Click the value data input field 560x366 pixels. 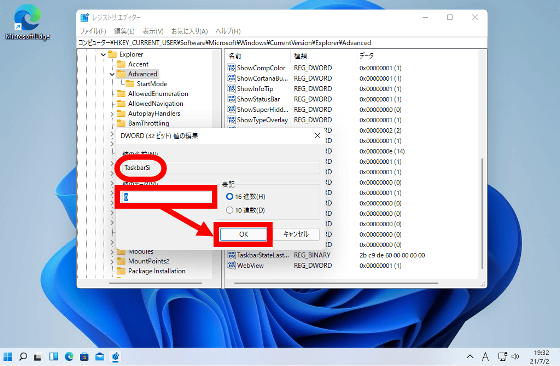(x=166, y=197)
